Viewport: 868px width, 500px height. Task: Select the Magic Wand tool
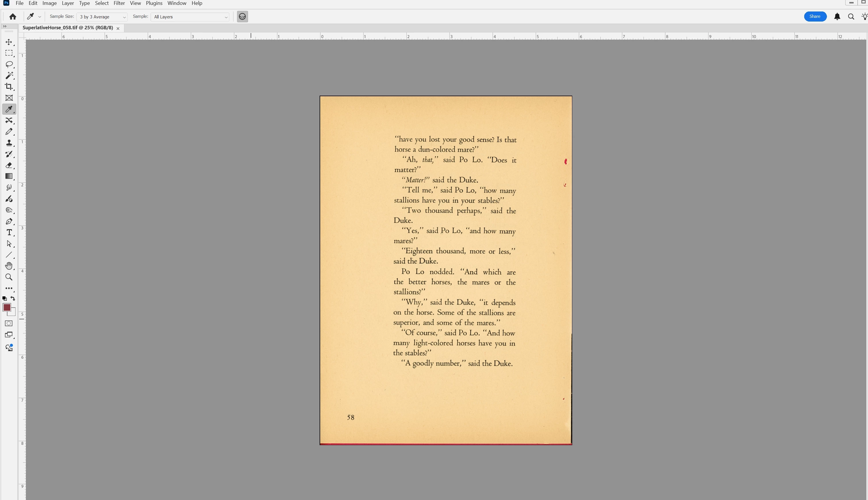(9, 76)
